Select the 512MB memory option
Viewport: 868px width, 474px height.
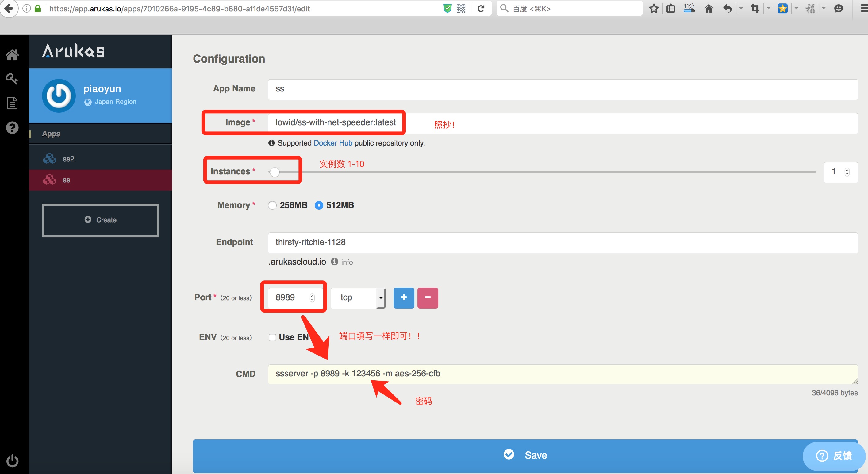(x=318, y=205)
